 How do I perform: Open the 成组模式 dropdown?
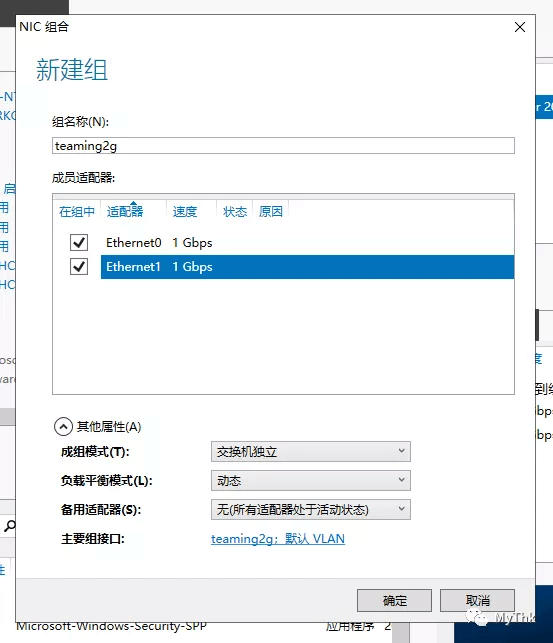[311, 451]
